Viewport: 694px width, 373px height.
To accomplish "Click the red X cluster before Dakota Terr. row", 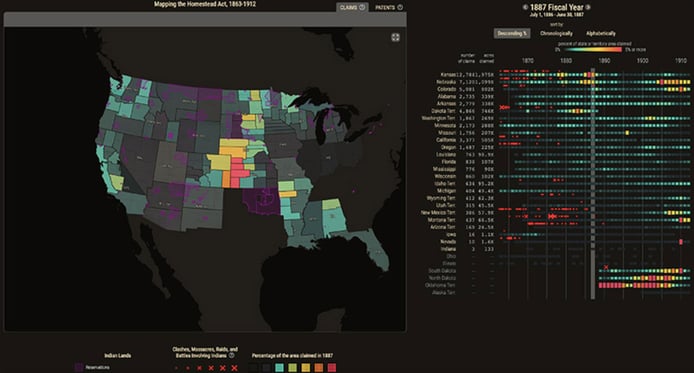I will point(504,108).
